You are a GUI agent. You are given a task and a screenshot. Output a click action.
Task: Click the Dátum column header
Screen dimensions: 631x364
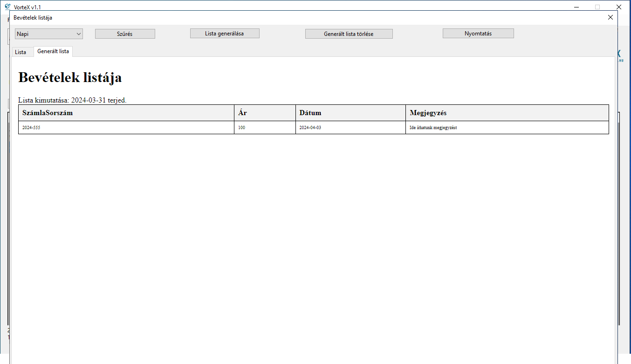[310, 113]
